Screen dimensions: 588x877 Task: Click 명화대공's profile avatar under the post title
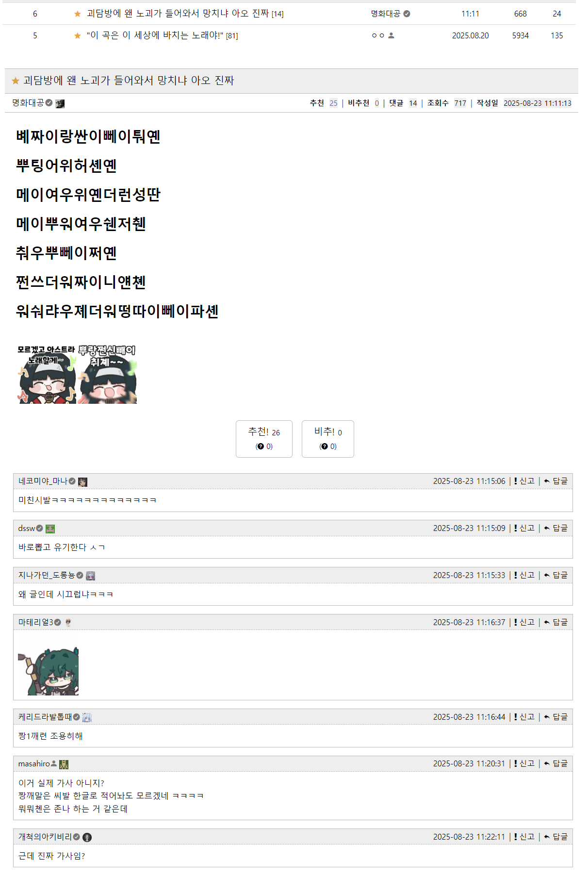[60, 103]
